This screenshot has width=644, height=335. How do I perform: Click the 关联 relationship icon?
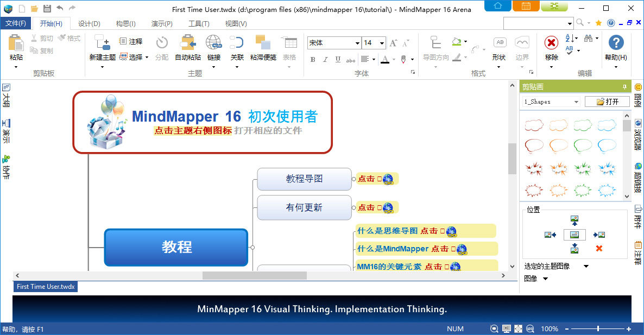237,42
